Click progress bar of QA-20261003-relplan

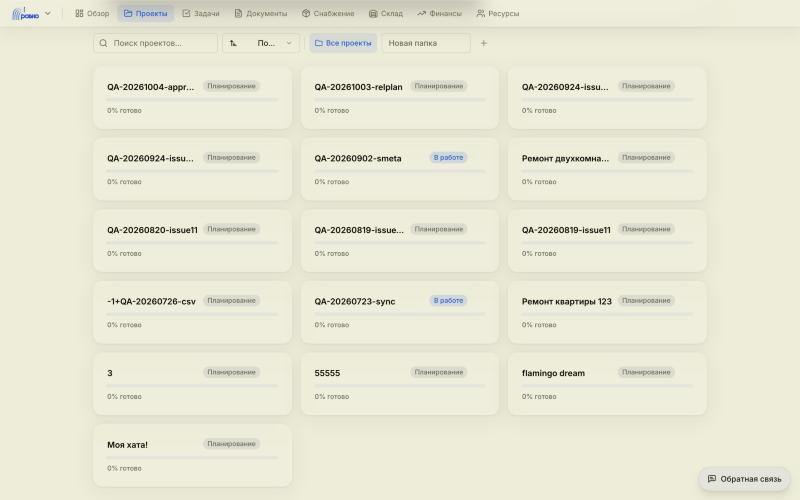[400, 99]
